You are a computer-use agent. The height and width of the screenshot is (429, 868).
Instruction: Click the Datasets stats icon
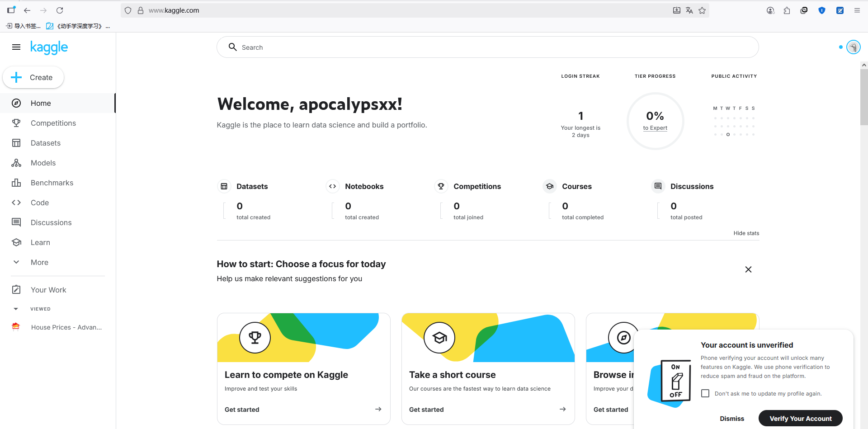(224, 186)
